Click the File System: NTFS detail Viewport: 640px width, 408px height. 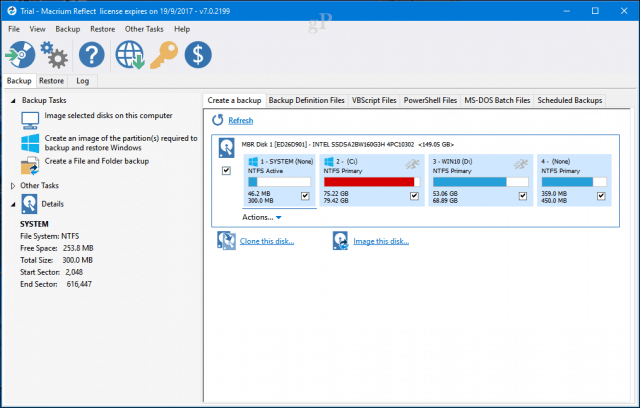coord(49,236)
